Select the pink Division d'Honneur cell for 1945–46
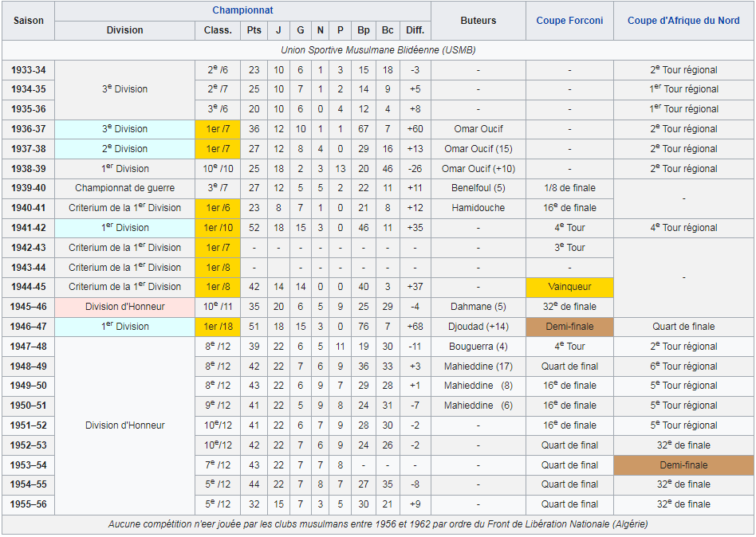The width and height of the screenshot is (756, 537). (125, 306)
